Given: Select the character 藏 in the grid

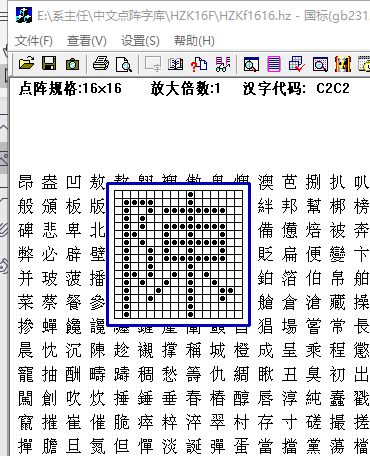Looking at the screenshot, I should 338,302.
